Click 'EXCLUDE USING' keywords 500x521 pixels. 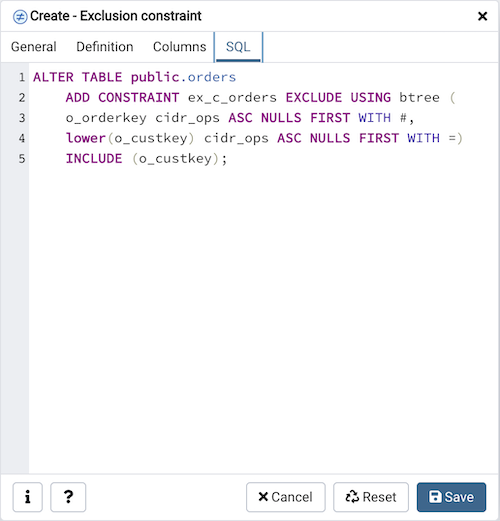(x=338, y=98)
